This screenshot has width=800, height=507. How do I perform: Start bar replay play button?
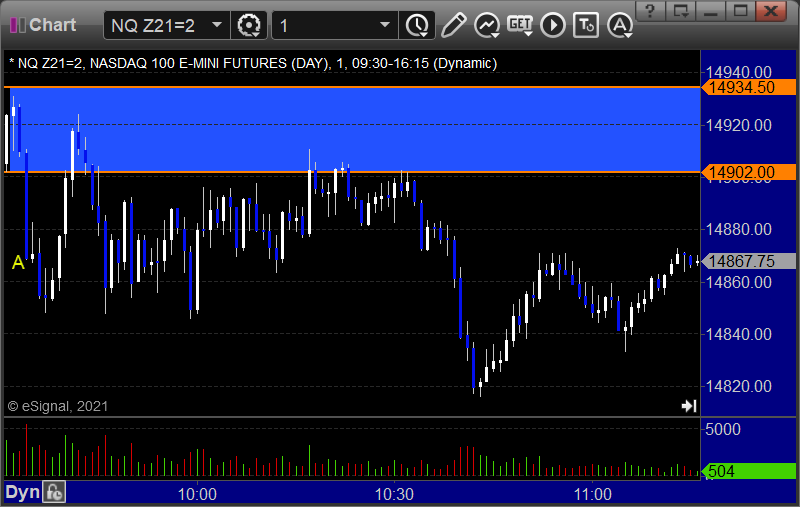pos(553,25)
